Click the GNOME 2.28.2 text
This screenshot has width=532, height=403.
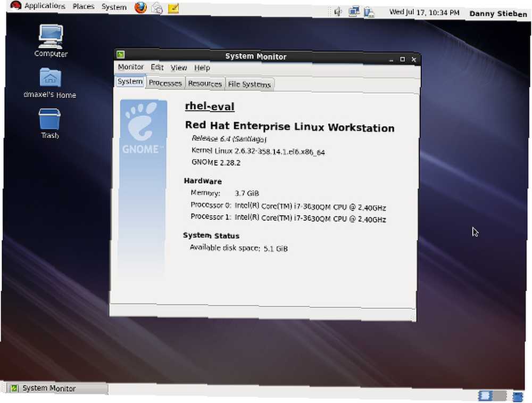pyautogui.click(x=216, y=162)
